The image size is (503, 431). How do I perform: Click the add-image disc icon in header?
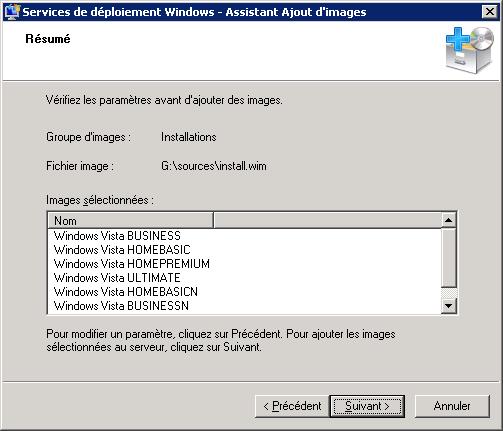coord(470,50)
